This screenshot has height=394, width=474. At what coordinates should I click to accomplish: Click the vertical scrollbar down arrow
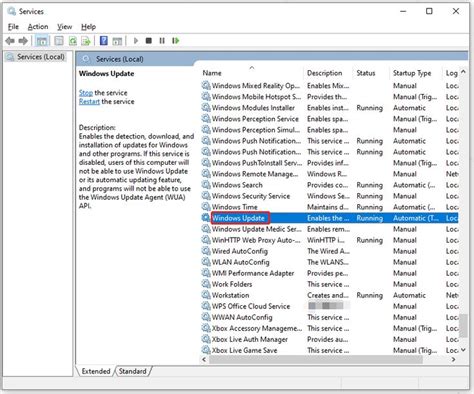(x=463, y=350)
